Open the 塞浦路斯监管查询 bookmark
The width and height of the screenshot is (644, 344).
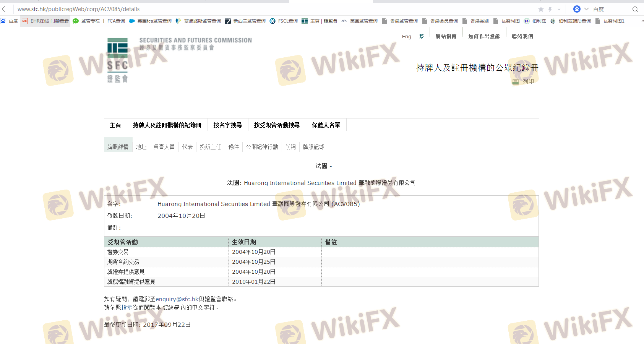point(198,21)
